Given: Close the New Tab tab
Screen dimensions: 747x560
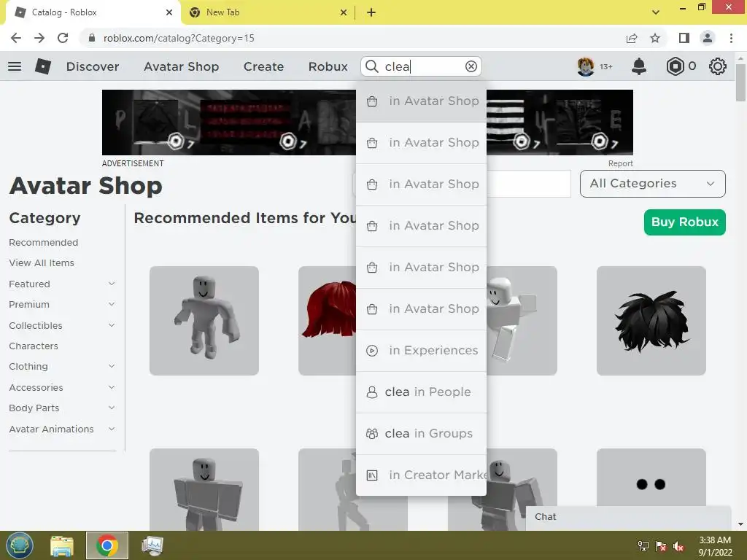Looking at the screenshot, I should (344, 12).
